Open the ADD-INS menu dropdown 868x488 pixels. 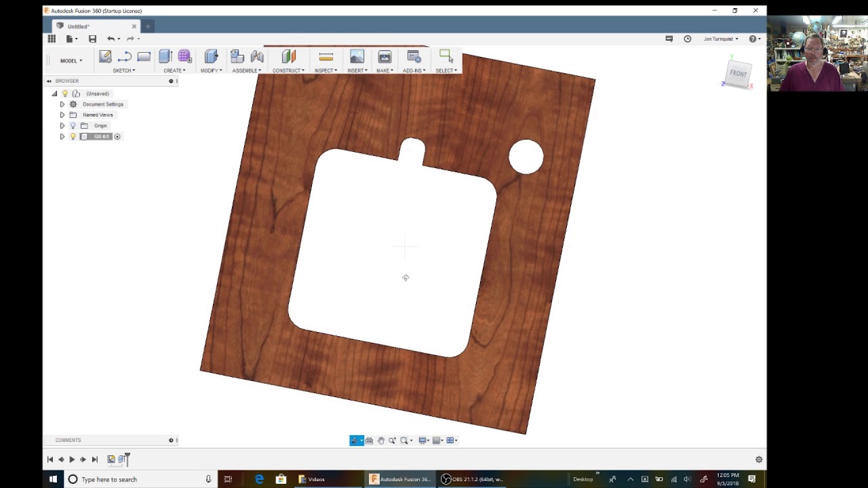tap(414, 70)
